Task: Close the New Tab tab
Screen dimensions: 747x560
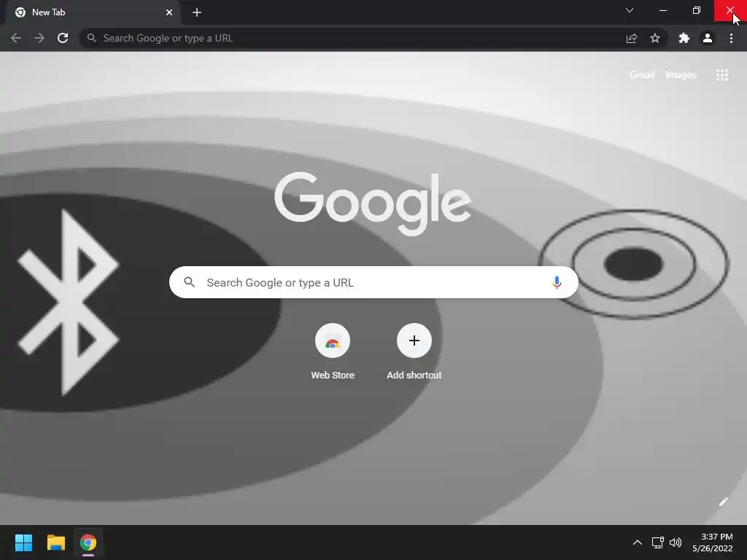Action: (169, 12)
